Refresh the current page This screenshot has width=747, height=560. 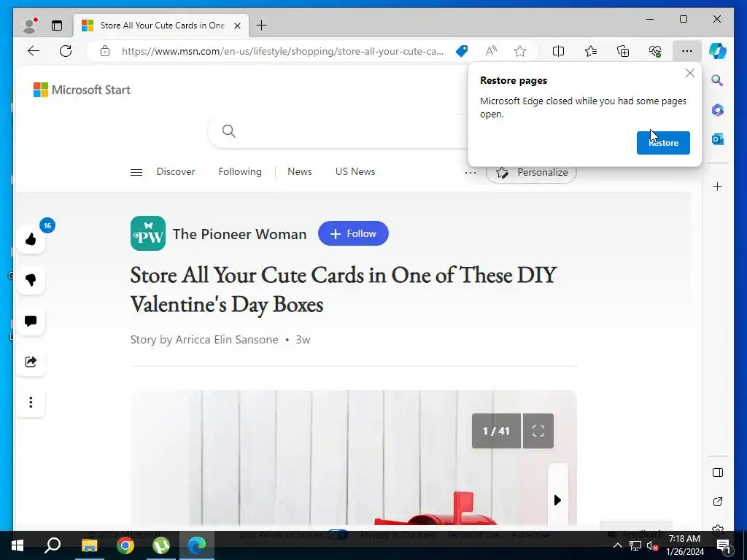66,51
